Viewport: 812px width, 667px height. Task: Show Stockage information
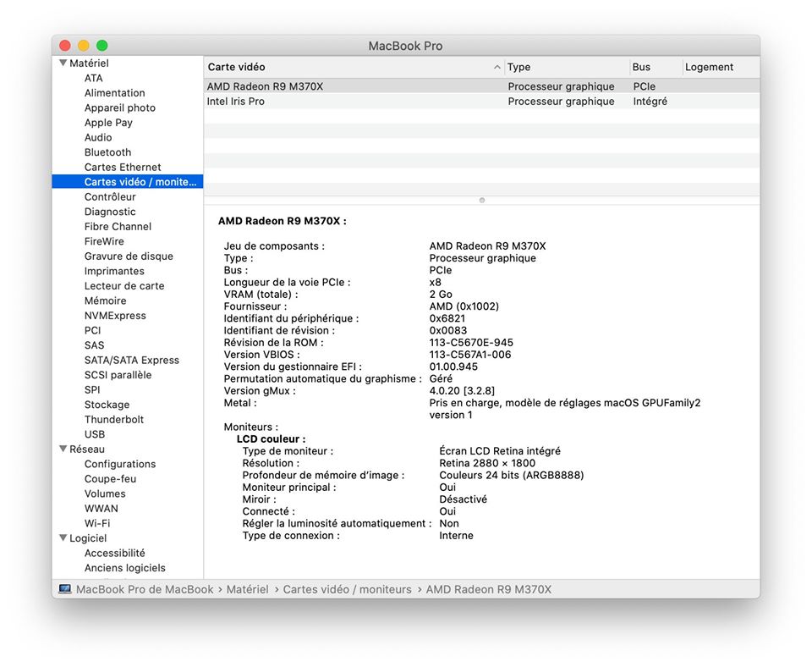click(x=107, y=405)
